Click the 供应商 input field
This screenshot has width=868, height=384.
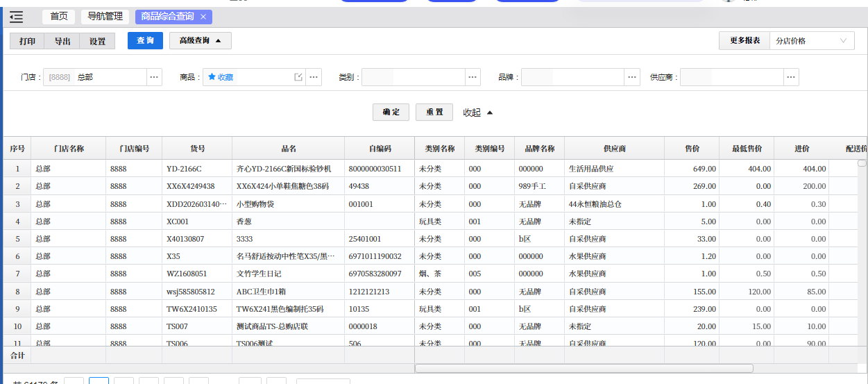pyautogui.click(x=732, y=77)
